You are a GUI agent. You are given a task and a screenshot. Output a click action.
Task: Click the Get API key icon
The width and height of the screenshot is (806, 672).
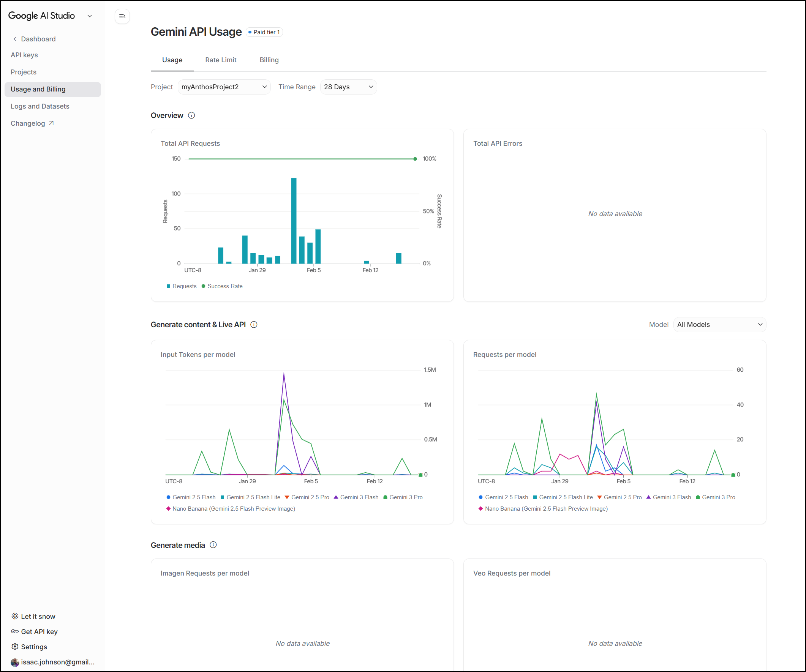15,631
